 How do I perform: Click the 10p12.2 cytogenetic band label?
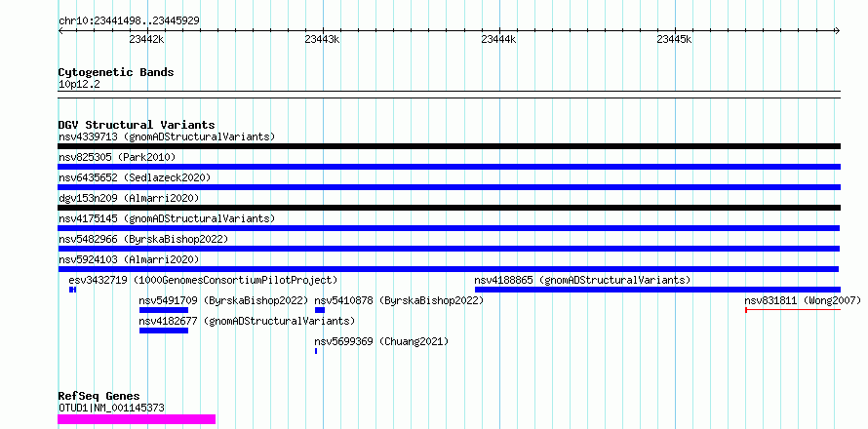79,85
